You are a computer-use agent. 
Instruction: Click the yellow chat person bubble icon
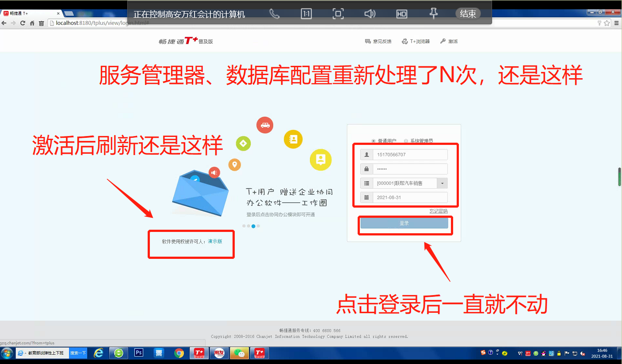point(321,160)
